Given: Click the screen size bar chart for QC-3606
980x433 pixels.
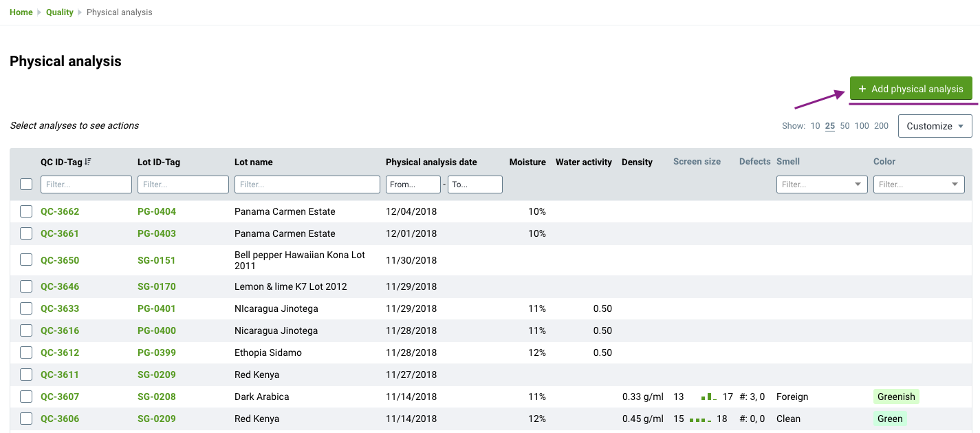Looking at the screenshot, I should pyautogui.click(x=700, y=419).
